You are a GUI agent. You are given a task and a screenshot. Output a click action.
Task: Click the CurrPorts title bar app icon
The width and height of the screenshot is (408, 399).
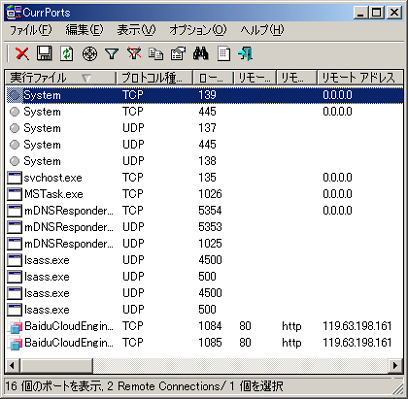pyautogui.click(x=14, y=13)
